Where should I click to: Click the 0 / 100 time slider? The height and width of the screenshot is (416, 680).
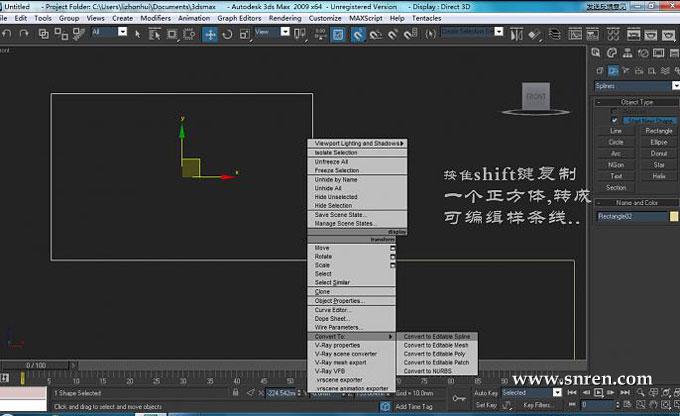click(x=36, y=365)
